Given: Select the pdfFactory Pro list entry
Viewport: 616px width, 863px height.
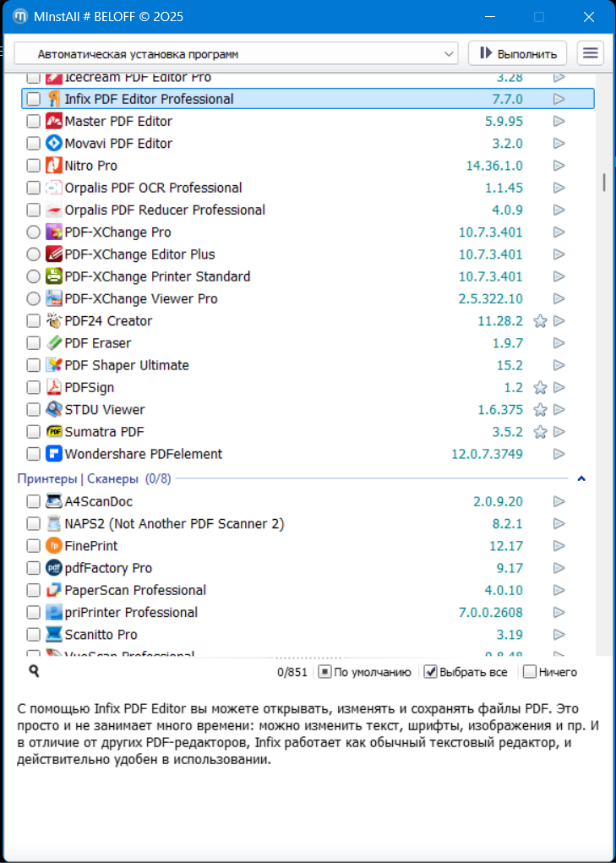Looking at the screenshot, I should (x=108, y=568).
